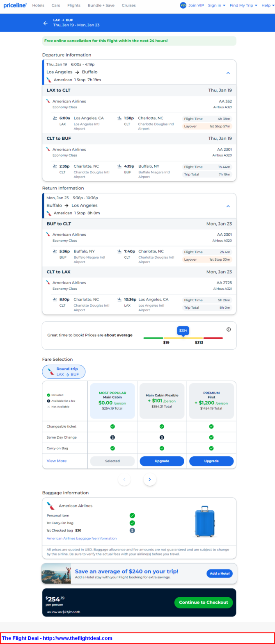Click the red high-price bar segment
This screenshot has width=275, height=644.
(x=213, y=338)
